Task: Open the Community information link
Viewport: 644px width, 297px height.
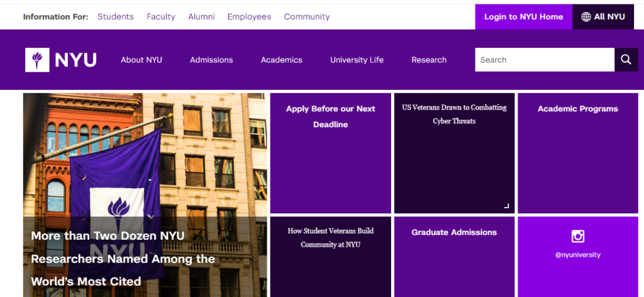Action: point(306,17)
